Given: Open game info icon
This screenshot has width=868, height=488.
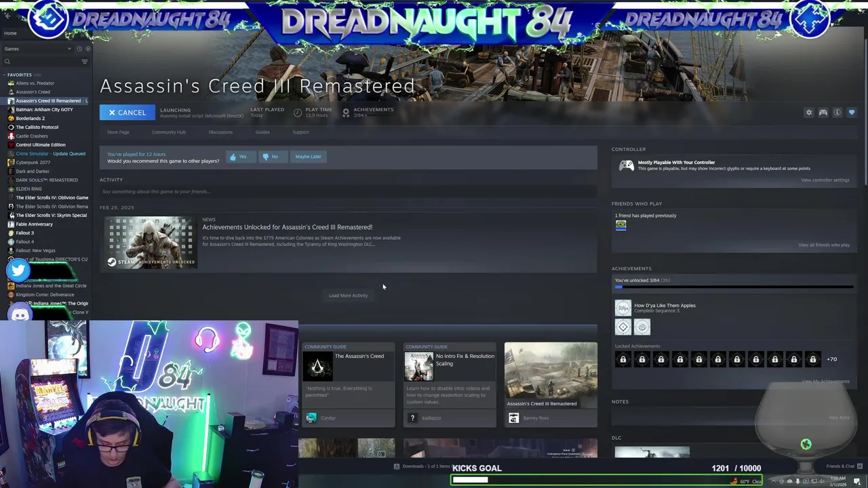Looking at the screenshot, I should click(x=837, y=113).
